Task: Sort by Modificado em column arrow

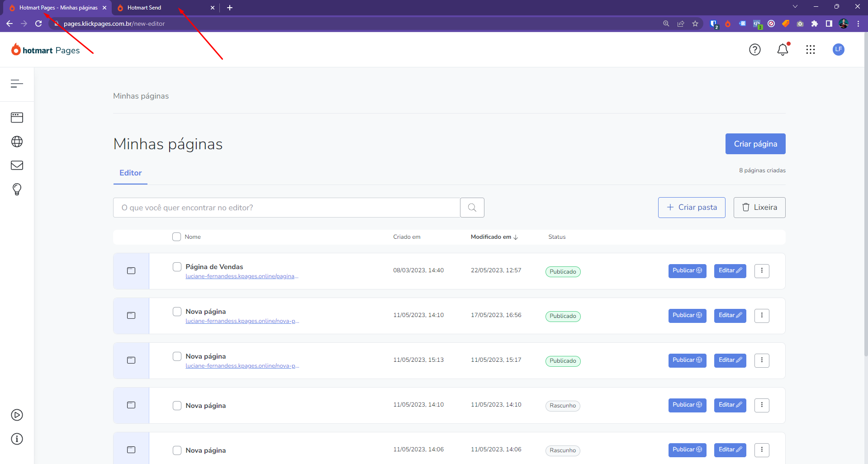Action: point(515,237)
